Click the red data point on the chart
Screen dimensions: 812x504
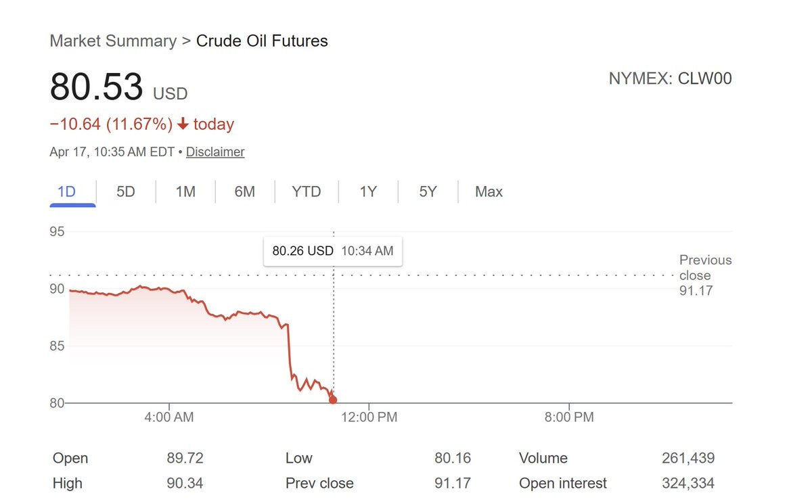coord(333,400)
